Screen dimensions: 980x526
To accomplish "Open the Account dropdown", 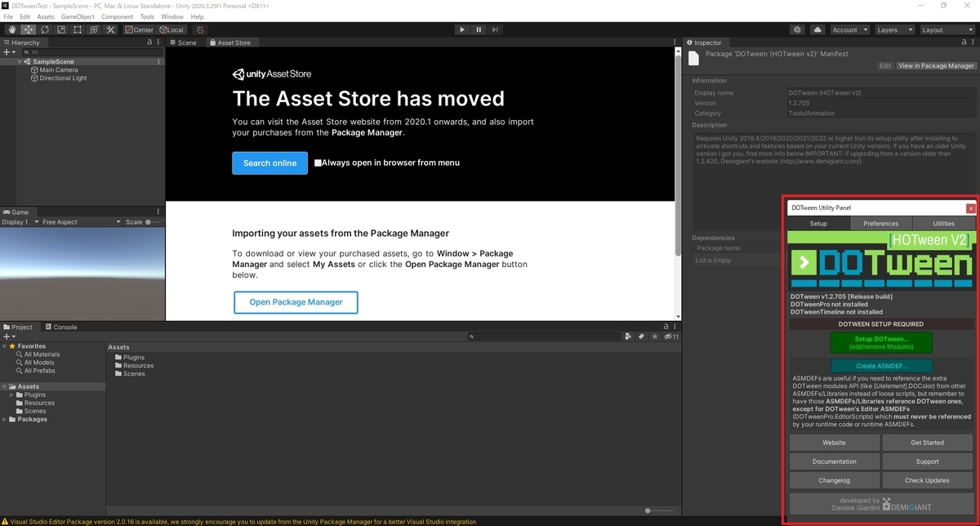I will point(849,29).
